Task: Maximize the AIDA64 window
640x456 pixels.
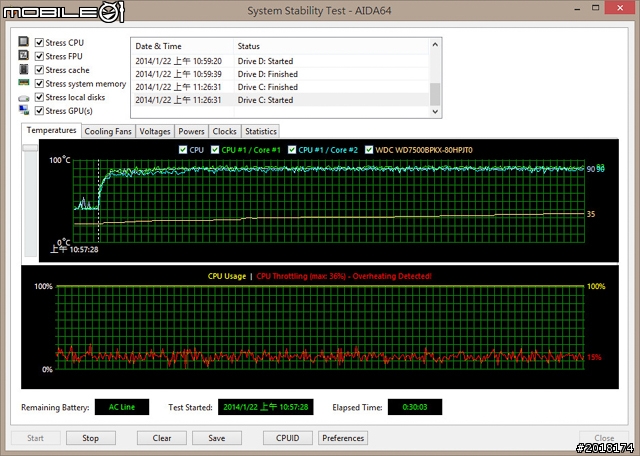Action: (x=596, y=8)
